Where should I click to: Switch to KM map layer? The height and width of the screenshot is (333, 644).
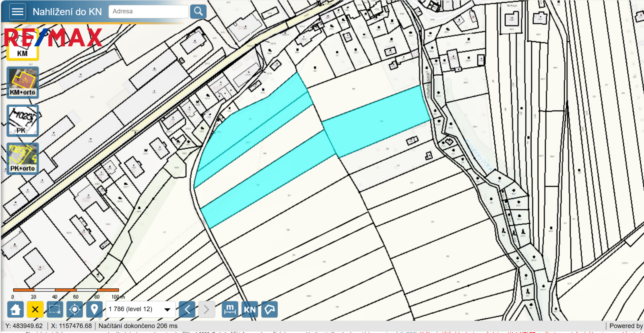pos(23,45)
